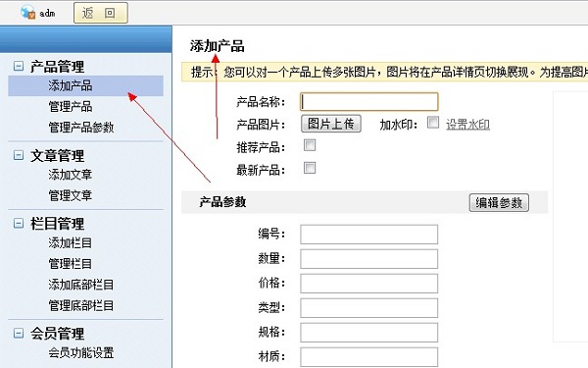Screen dimensions: 588x368
Task: Focus the 材质 input field
Action: [369, 357]
